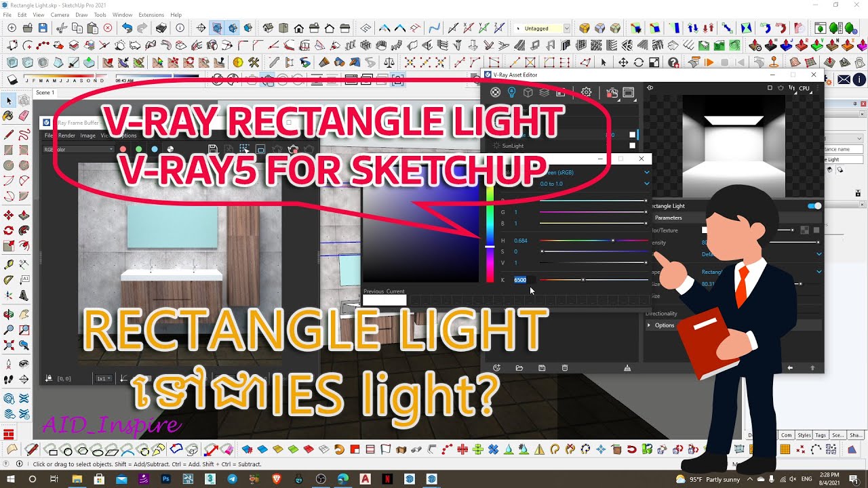Open the Window menu

point(122,15)
